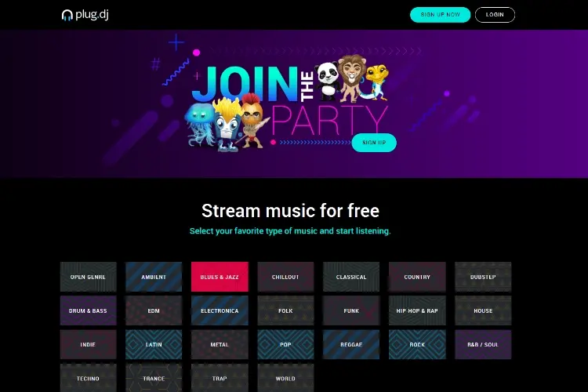Select the Electronica genre tile
Viewport: 588px width, 392px height.
(220, 310)
